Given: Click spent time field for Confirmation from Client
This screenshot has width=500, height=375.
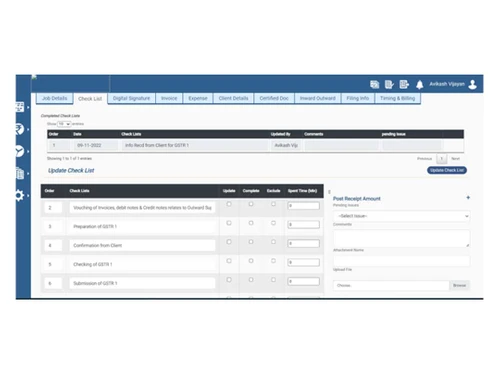Looking at the screenshot, I should click(303, 243).
